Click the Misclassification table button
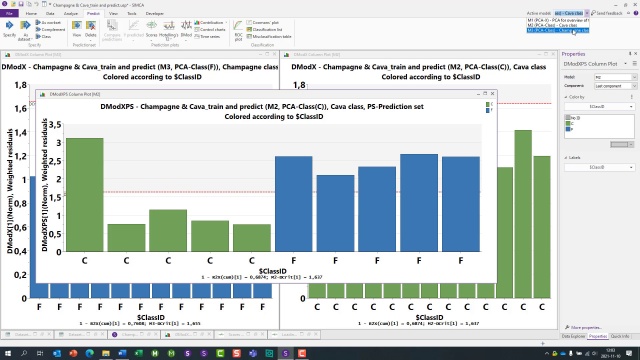This screenshot has height=360, width=640. [x=269, y=36]
